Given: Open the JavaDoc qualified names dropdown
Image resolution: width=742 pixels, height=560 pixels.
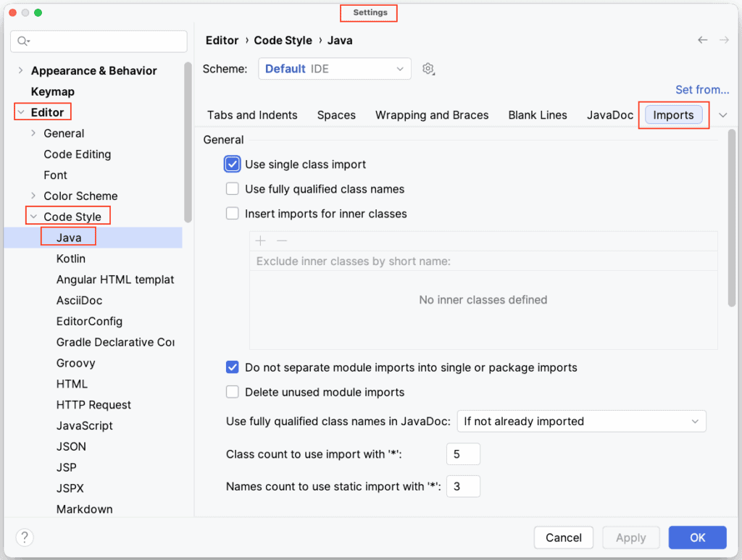Looking at the screenshot, I should (x=581, y=422).
